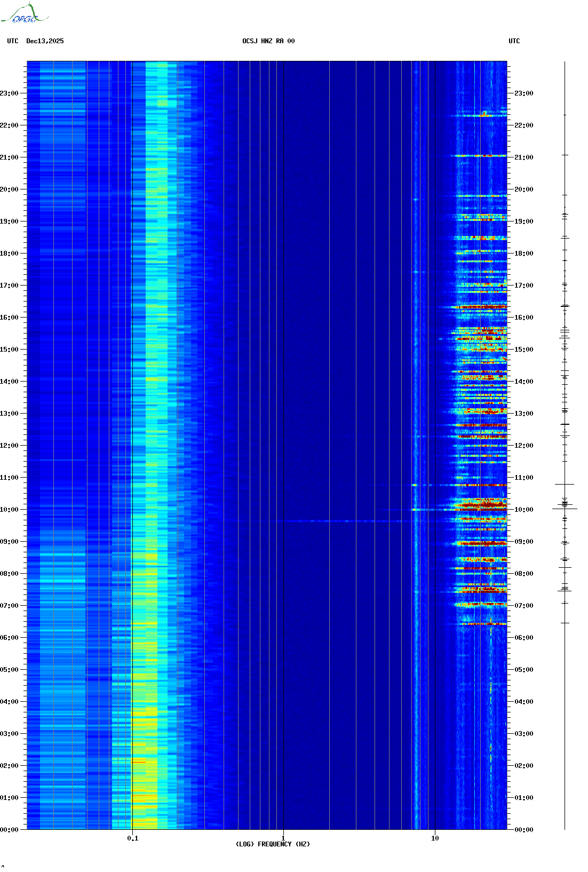Select the 00:00 label on left time axis
The width and height of the screenshot is (588, 872).
pos(10,830)
